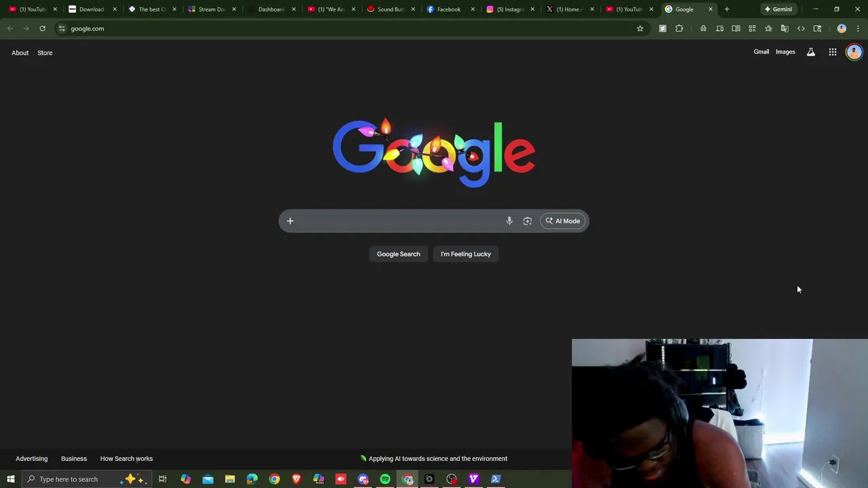Open Search Labs flask icon
Image resolution: width=868 pixels, height=488 pixels.
pyautogui.click(x=810, y=52)
